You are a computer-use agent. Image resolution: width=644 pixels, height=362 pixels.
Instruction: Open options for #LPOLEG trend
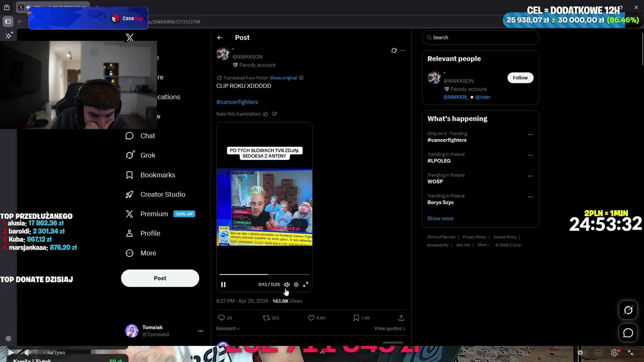click(x=530, y=155)
